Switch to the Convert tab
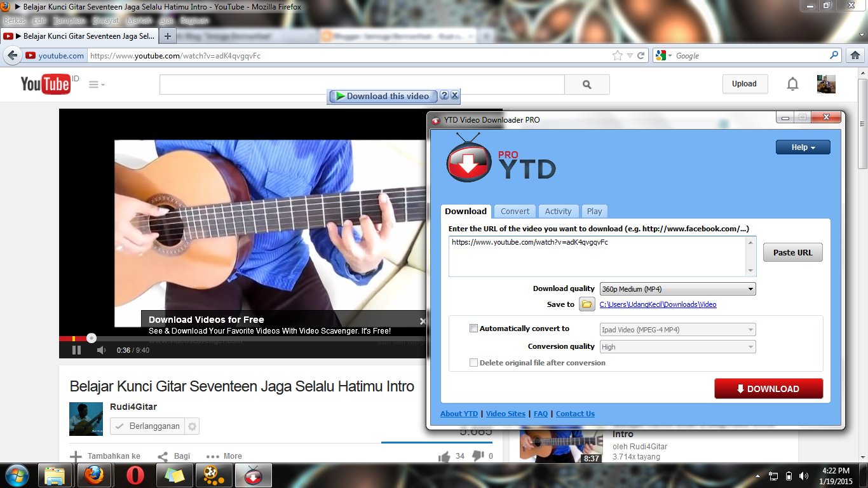 [x=515, y=212]
